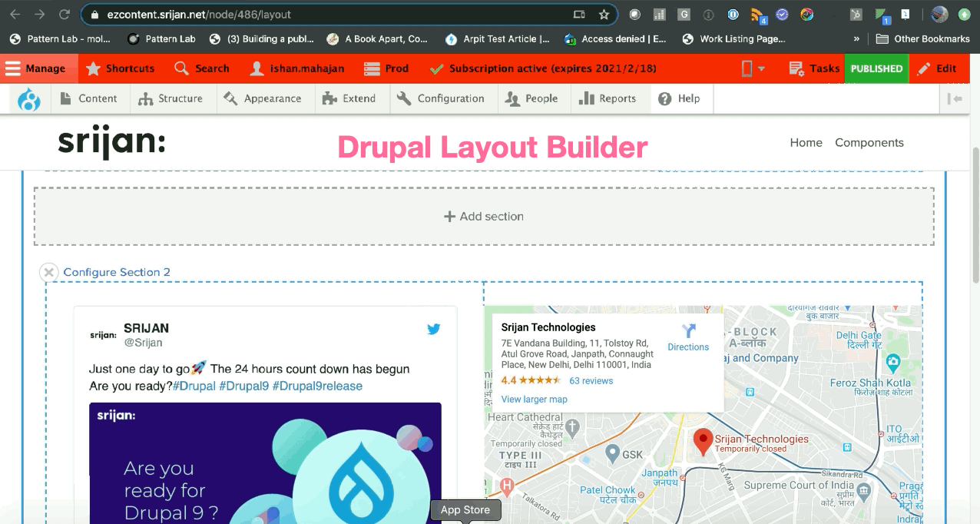The width and height of the screenshot is (980, 524).
Task: Go back with the browser back arrow
Action: tap(15, 15)
